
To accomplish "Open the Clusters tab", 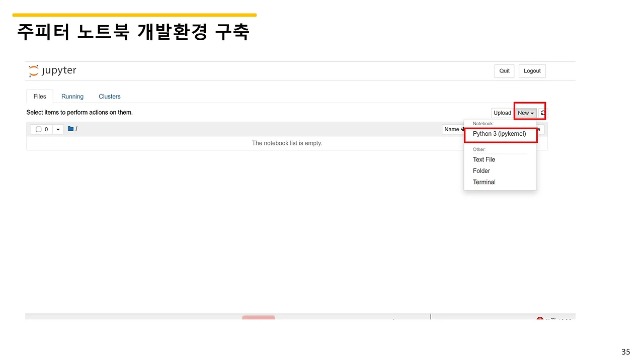I will tap(110, 97).
